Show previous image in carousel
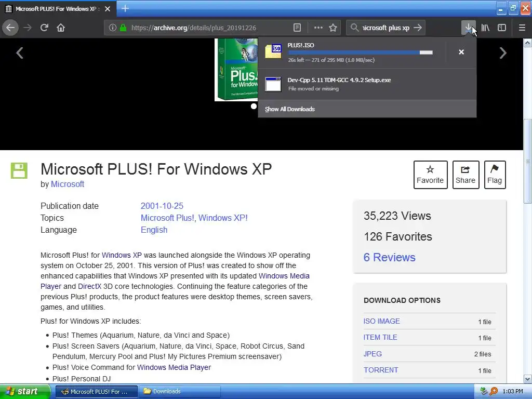 click(20, 53)
